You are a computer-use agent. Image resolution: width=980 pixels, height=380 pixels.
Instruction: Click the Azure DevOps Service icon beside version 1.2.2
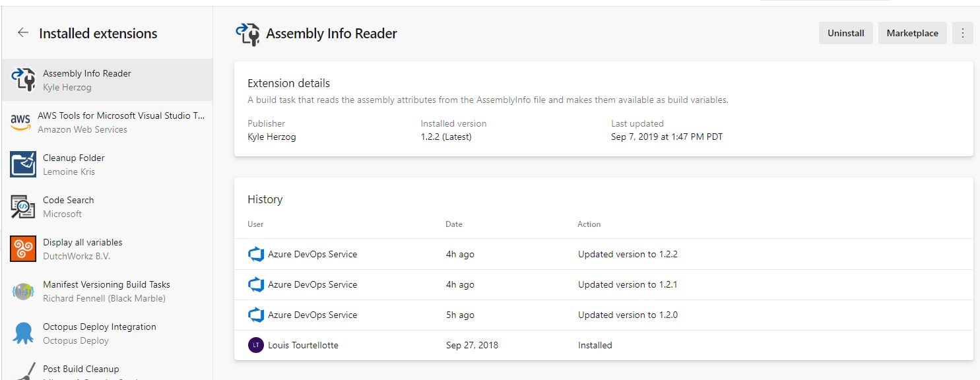tap(256, 254)
